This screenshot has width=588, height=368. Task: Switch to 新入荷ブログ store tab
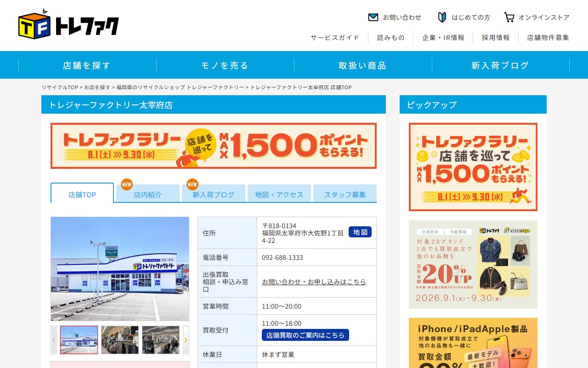pos(214,194)
